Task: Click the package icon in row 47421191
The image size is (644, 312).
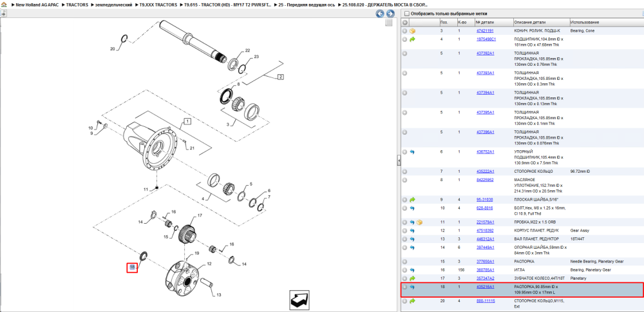Action: point(412,31)
